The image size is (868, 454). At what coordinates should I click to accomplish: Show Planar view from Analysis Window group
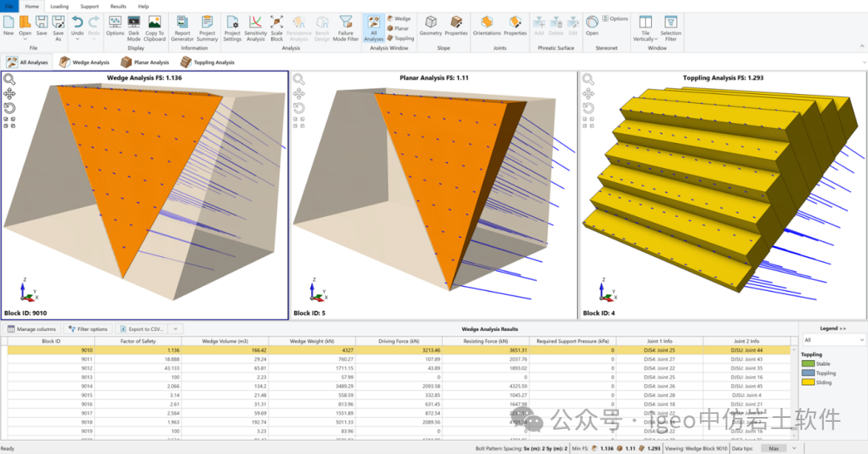coord(398,28)
